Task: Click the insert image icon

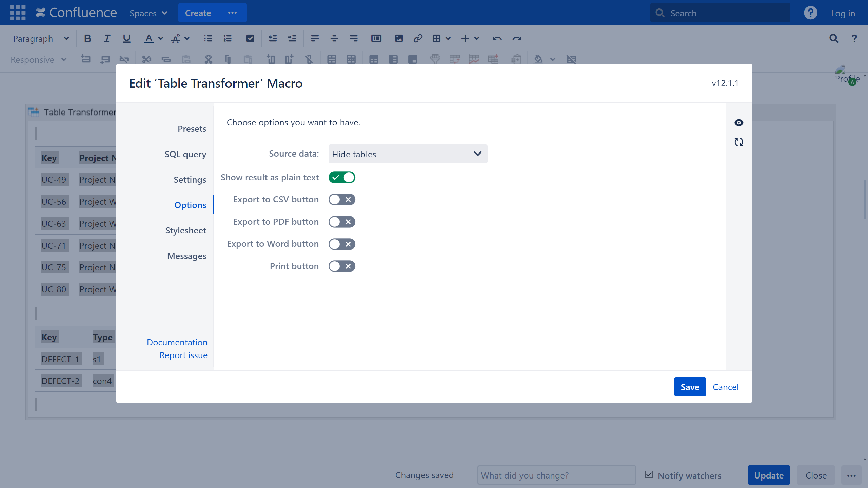Action: coord(399,38)
